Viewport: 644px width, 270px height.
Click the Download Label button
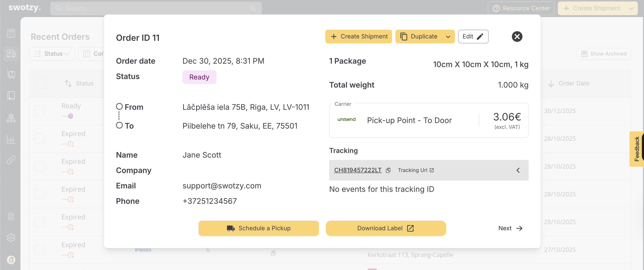[x=385, y=228]
